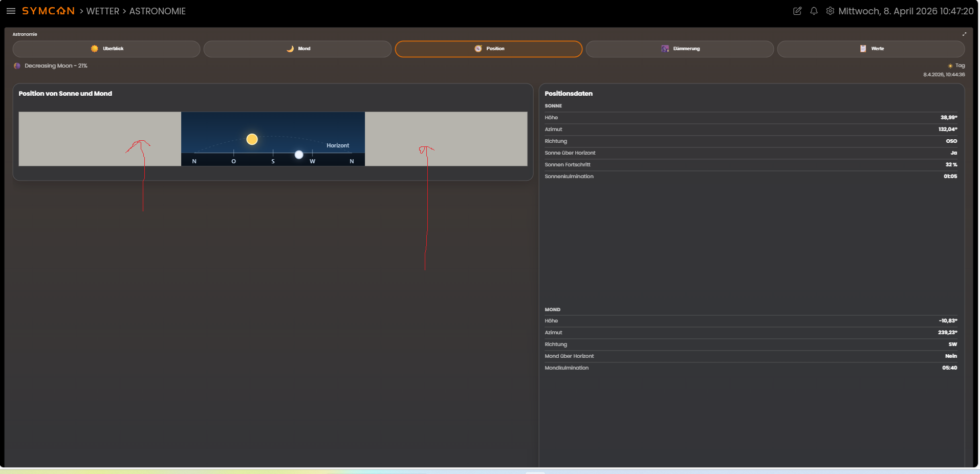Image resolution: width=980 pixels, height=474 pixels.
Task: Open the notifications bell
Action: click(x=814, y=11)
